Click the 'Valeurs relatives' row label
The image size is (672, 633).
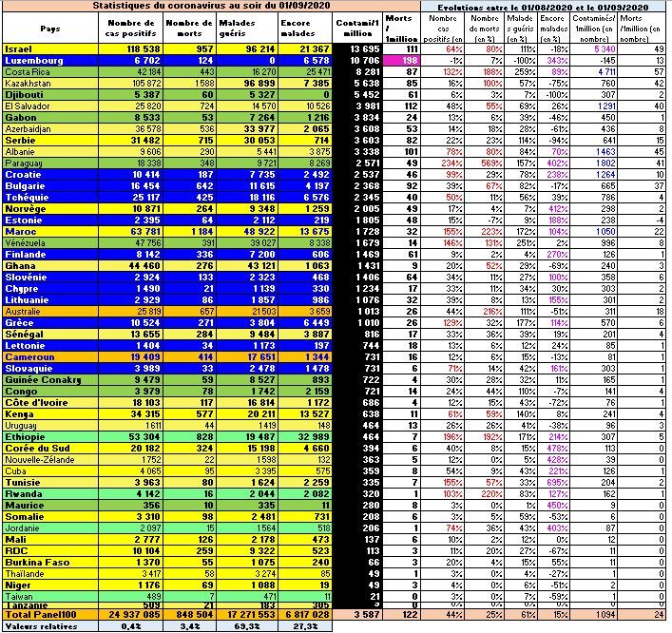pyautogui.click(x=50, y=626)
